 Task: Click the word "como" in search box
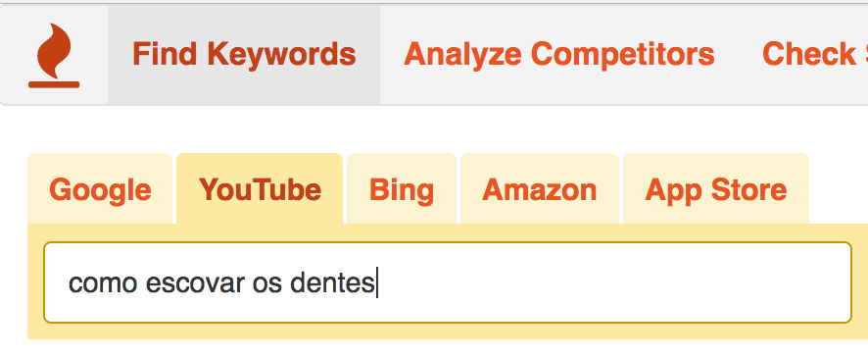click(x=103, y=283)
